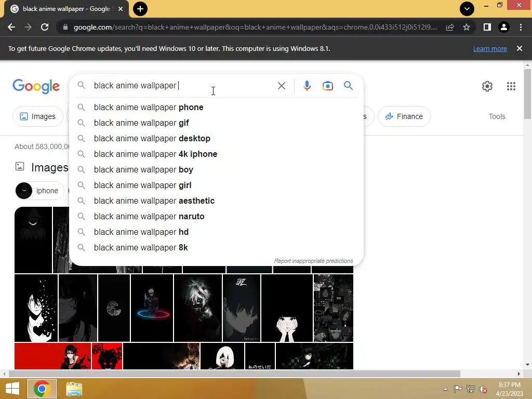This screenshot has height=399, width=532.
Task: Open File Explorer from the taskbar
Action: tap(74, 389)
